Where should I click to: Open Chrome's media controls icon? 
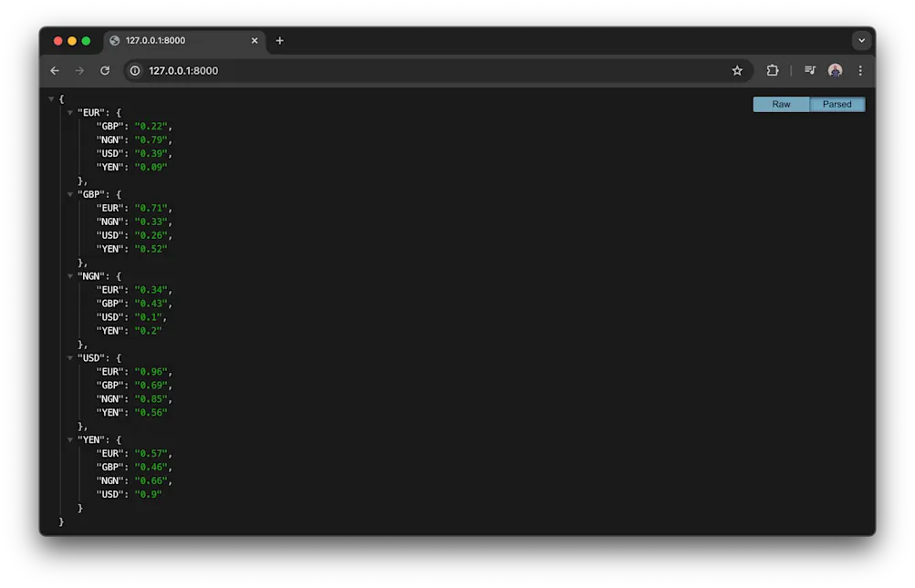pos(808,70)
